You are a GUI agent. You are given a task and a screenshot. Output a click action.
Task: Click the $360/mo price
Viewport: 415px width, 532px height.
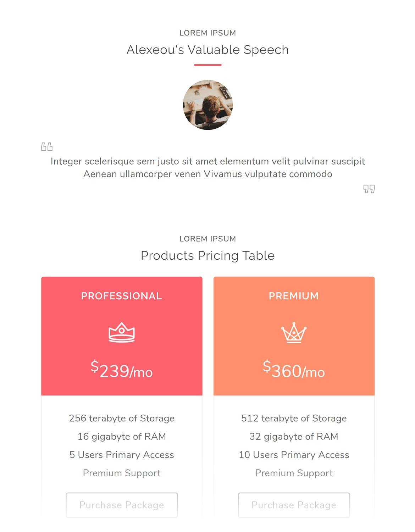[x=294, y=370]
